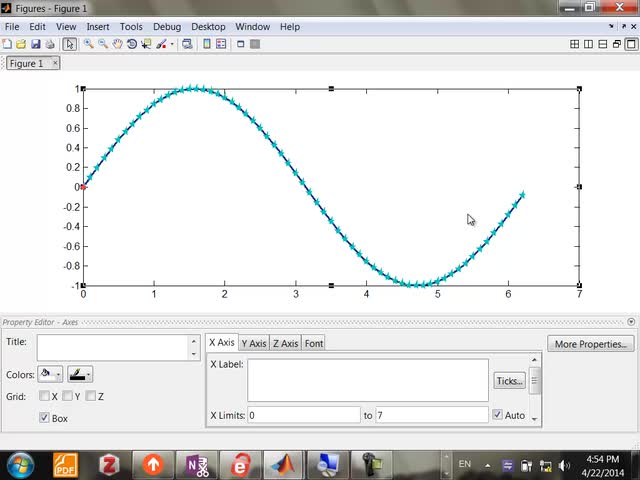
Task: Open the Insert menu
Action: coord(98,27)
